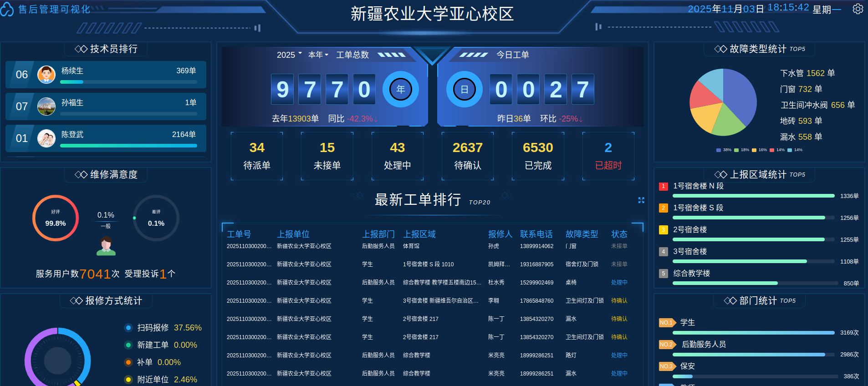Image resolution: width=868 pixels, height=386 pixels.
Task: Select the 待派单 status card
Action: (257, 156)
